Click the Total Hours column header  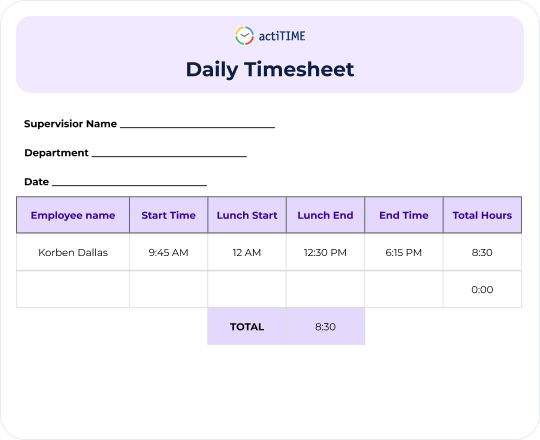482,215
